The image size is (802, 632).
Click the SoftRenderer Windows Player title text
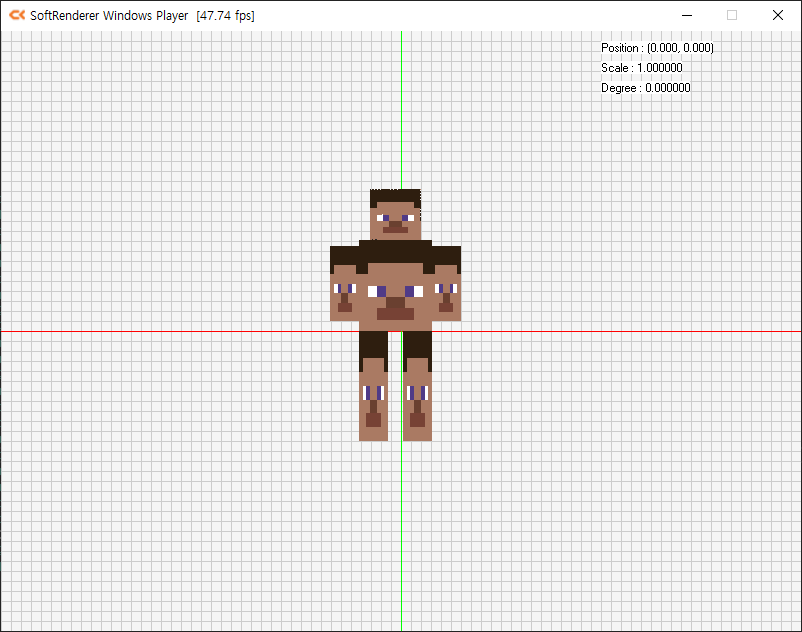(x=110, y=15)
